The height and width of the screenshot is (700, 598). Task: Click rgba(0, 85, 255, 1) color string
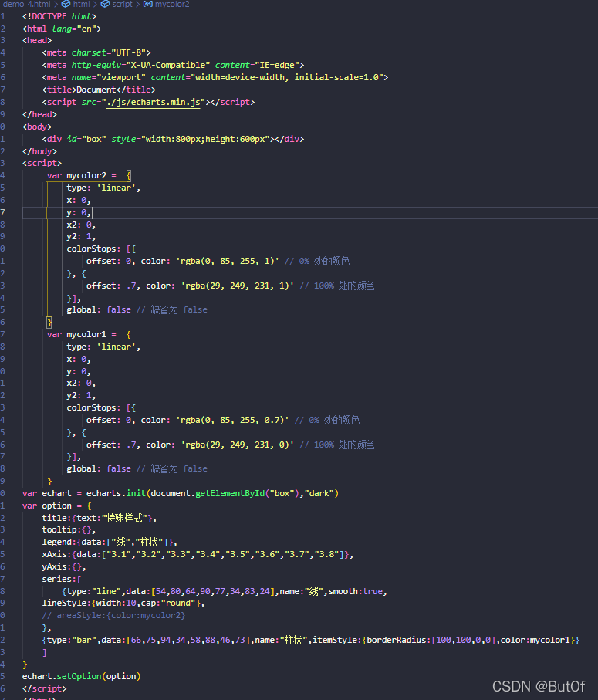pos(228,261)
